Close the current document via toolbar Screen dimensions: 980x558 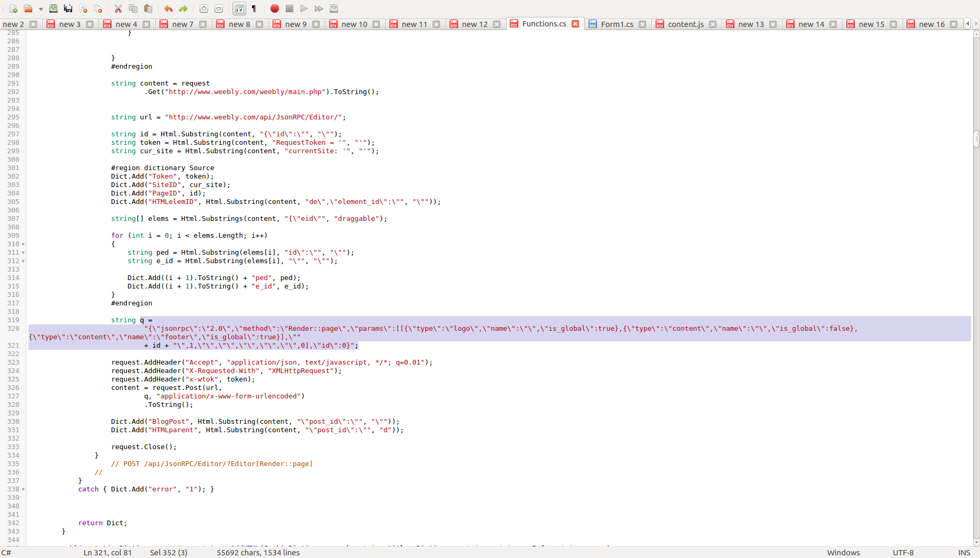click(x=83, y=8)
